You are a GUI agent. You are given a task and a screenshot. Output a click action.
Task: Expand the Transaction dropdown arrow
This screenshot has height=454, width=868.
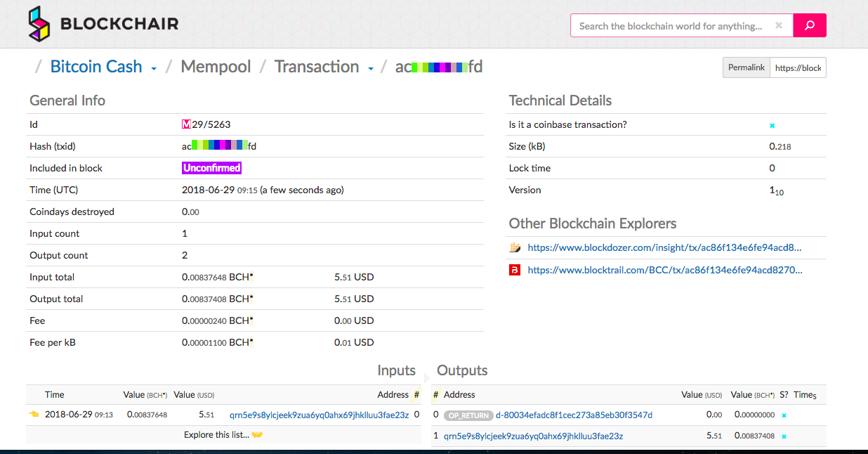[x=371, y=68]
